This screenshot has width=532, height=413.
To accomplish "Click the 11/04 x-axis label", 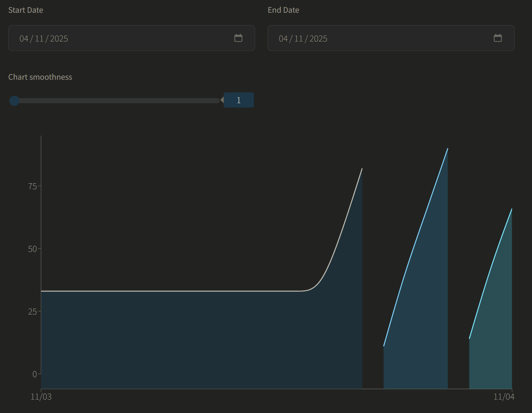I will point(504,397).
